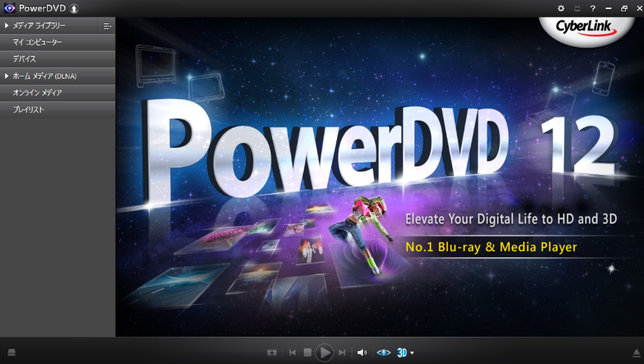Open help question mark icon
The height and width of the screenshot is (364, 644).
pos(592,8)
